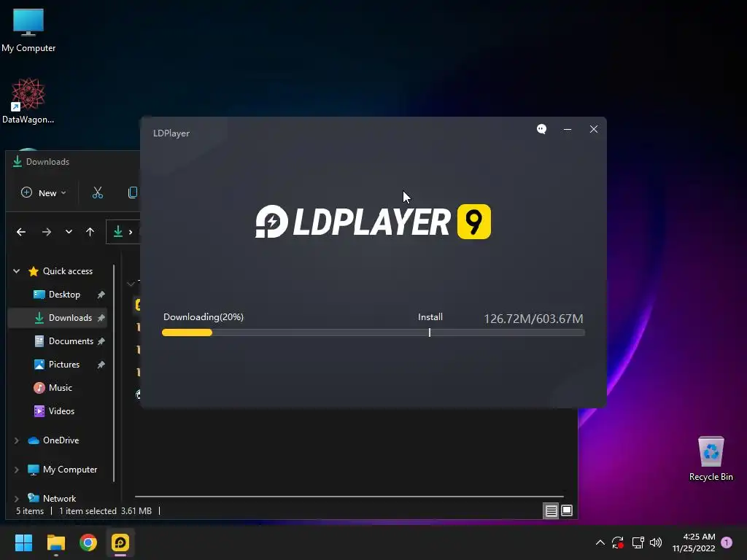This screenshot has width=747, height=560.
Task: Open the notification badge in taskbar
Action: pyautogui.click(x=727, y=542)
